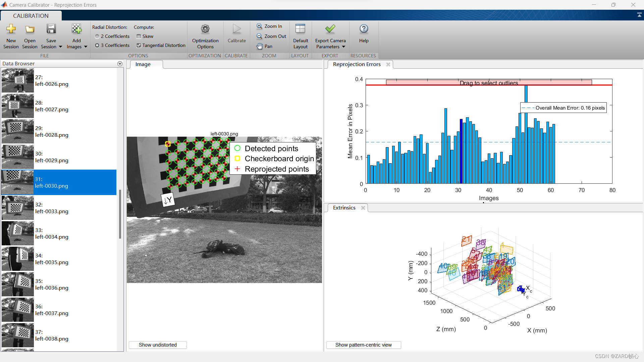
Task: Click the Show undistorted button
Action: click(158, 345)
